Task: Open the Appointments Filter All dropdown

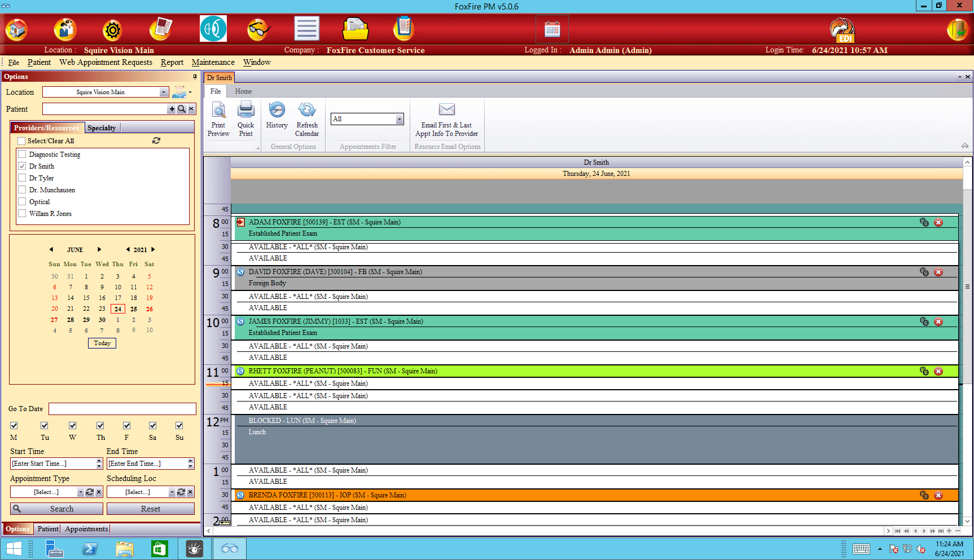Action: pos(400,119)
